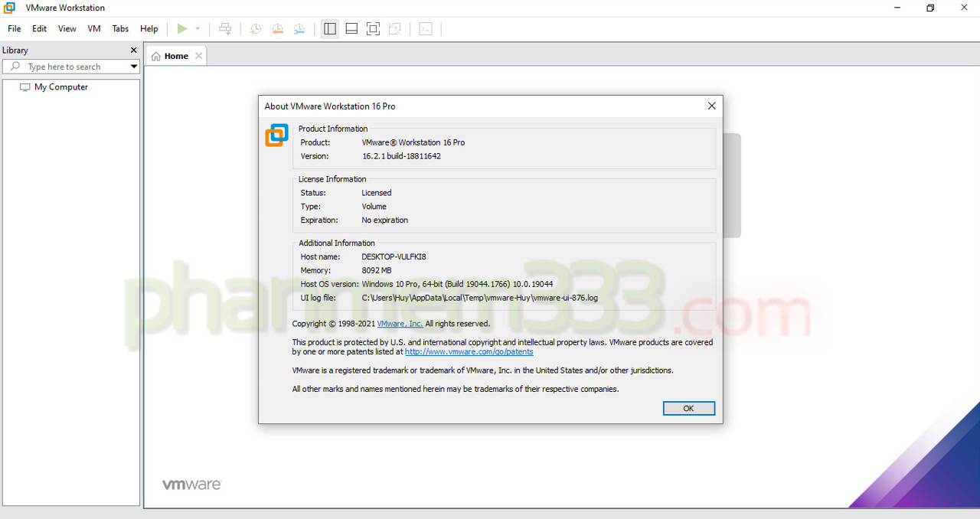The width and height of the screenshot is (980, 519).
Task: Open the File menu
Action: pyautogui.click(x=15, y=29)
